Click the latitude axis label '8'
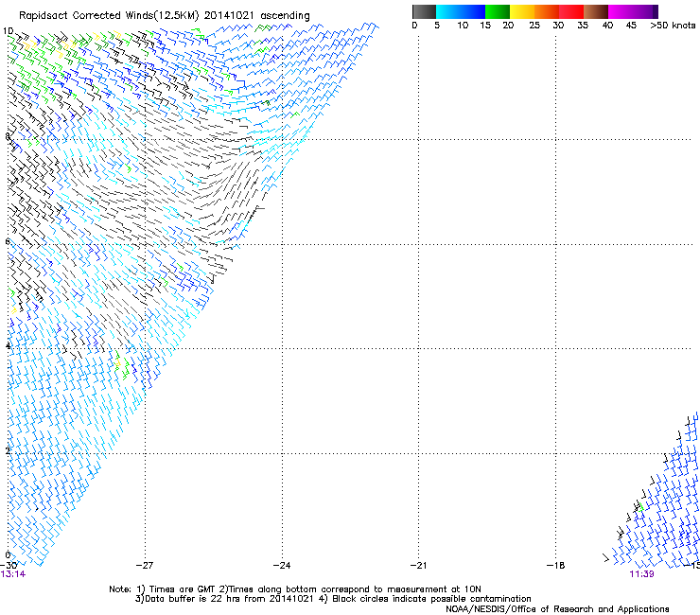 [8, 136]
